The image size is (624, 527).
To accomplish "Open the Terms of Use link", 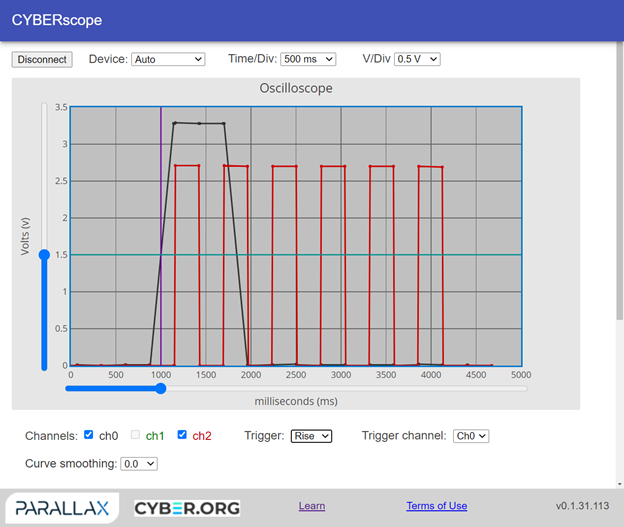I will [x=437, y=506].
